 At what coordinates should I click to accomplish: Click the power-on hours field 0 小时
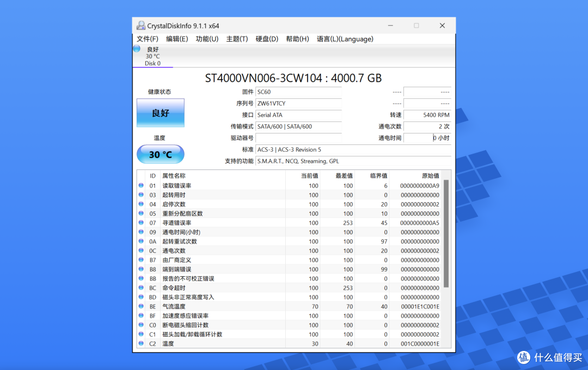pos(427,138)
